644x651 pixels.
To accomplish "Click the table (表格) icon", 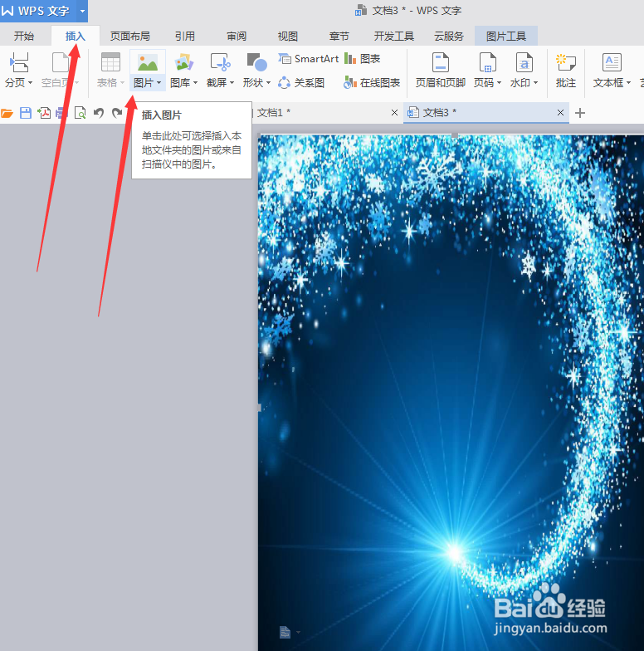I will coord(111,63).
